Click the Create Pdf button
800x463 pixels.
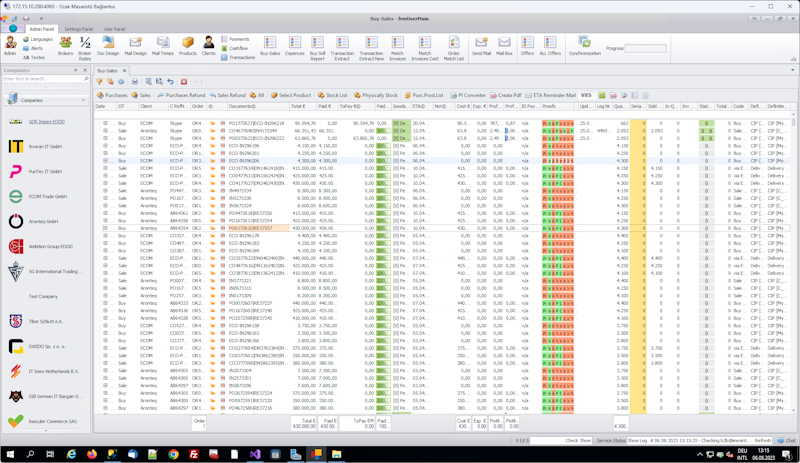click(x=506, y=95)
